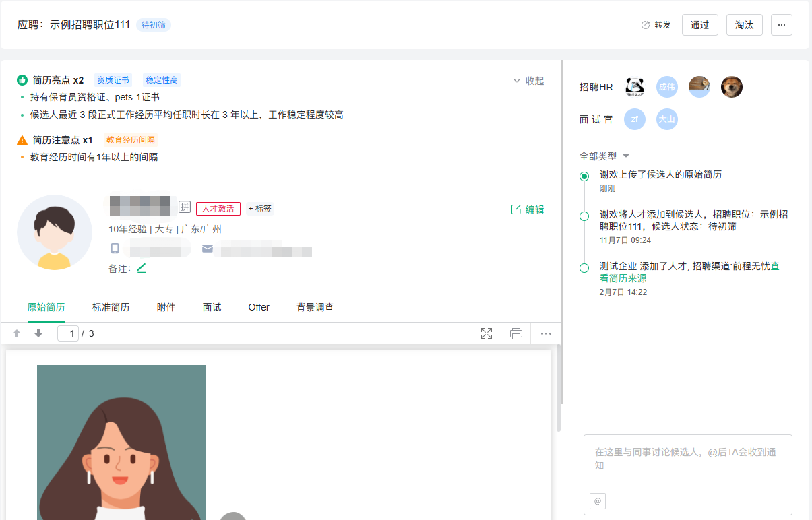Add a tag via + 标签

click(259, 209)
